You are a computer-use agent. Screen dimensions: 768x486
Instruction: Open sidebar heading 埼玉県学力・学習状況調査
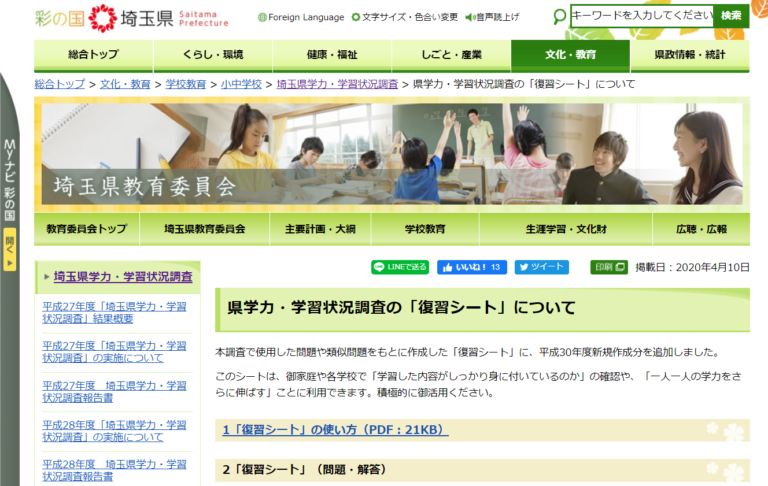click(123, 277)
